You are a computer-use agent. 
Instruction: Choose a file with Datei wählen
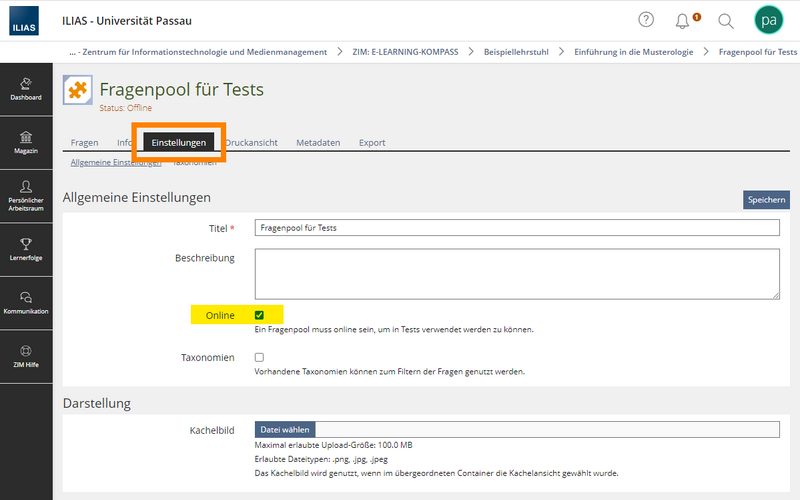coord(285,430)
